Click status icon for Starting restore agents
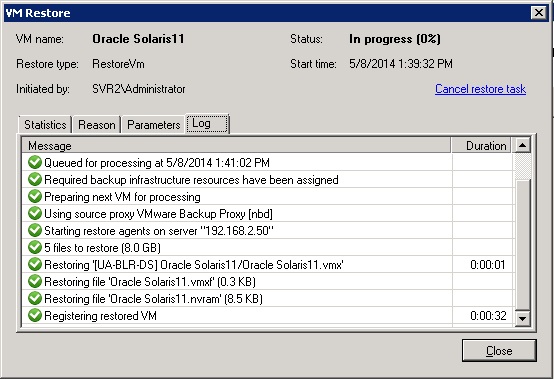 (35, 230)
